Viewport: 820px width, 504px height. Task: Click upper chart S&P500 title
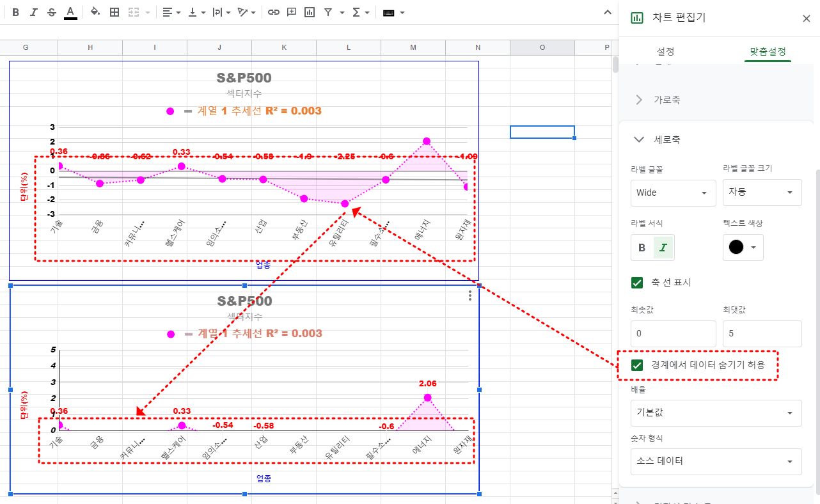tap(244, 78)
